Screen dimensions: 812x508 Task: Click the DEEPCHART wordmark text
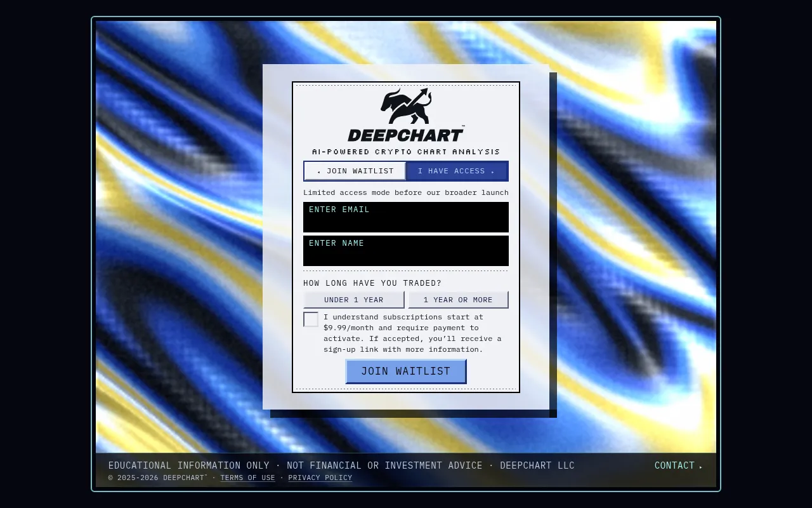[406, 135]
